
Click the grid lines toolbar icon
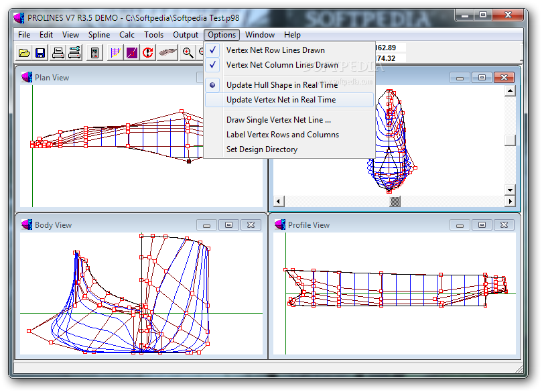115,53
